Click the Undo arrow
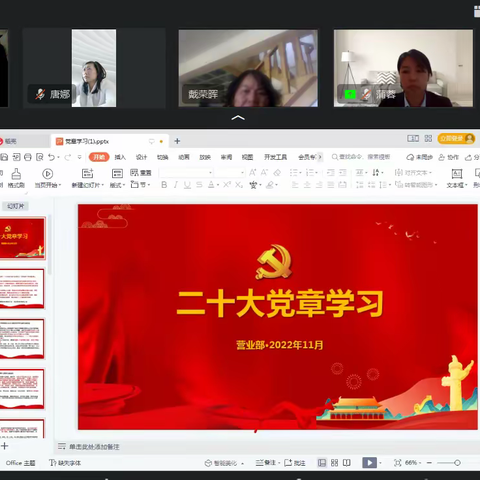 (x=51, y=157)
